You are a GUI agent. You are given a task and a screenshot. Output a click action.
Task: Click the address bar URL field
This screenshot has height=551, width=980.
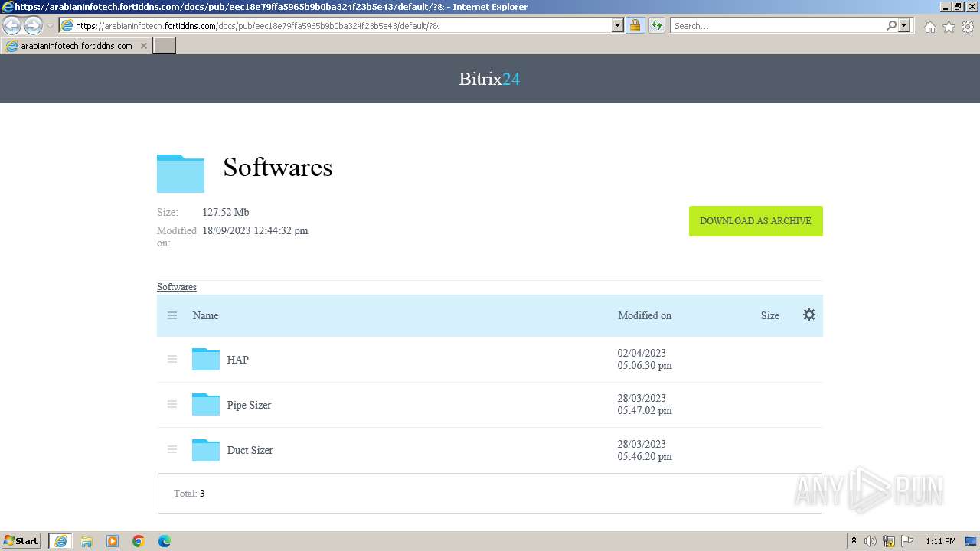pyautogui.click(x=342, y=25)
